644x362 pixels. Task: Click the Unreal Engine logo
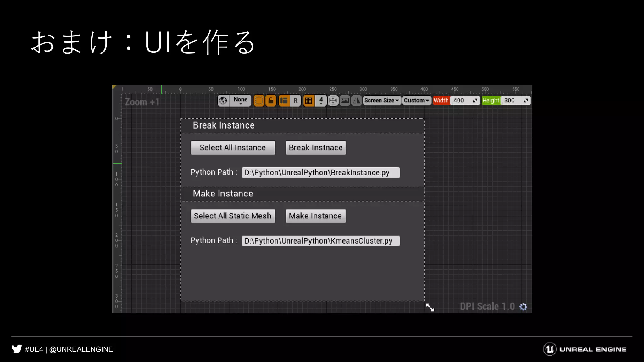tap(585, 349)
